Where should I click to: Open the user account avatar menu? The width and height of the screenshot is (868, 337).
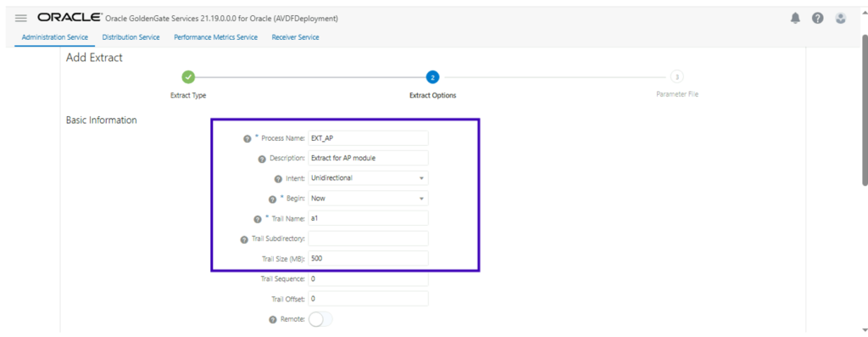tap(841, 19)
